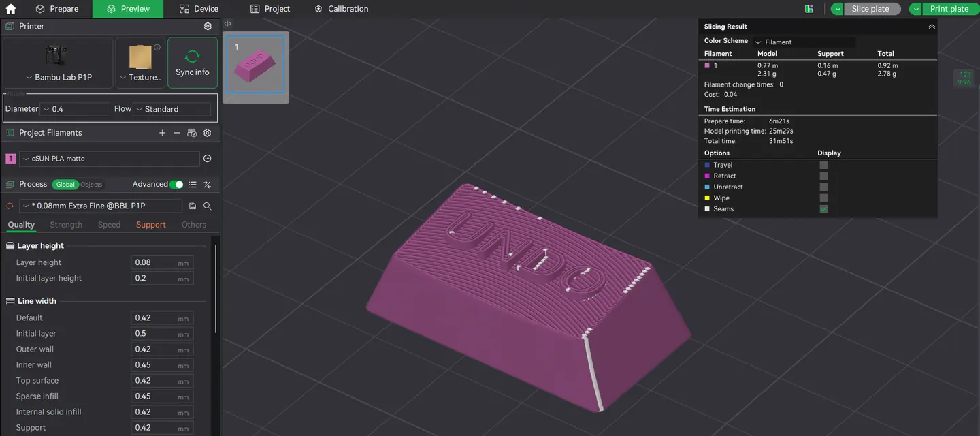The width and height of the screenshot is (980, 436).
Task: Reset modified process preset arrow
Action: pos(10,206)
